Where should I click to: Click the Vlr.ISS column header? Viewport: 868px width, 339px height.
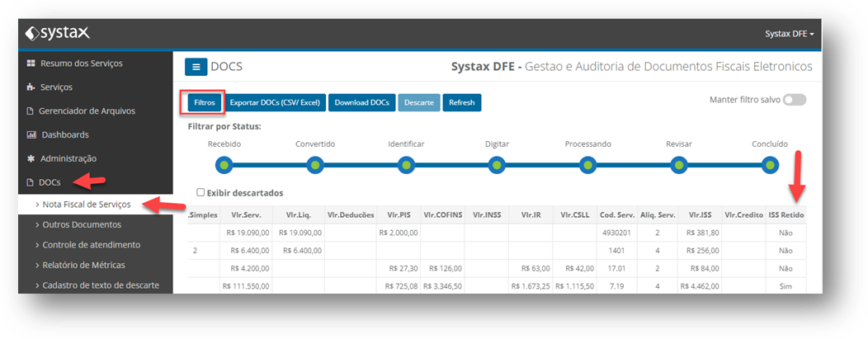(x=701, y=215)
